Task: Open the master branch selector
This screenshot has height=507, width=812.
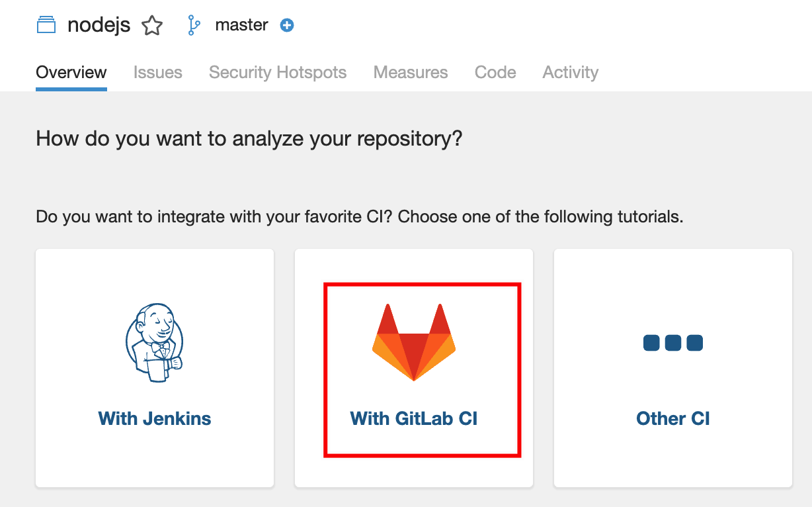Action: [x=241, y=26]
